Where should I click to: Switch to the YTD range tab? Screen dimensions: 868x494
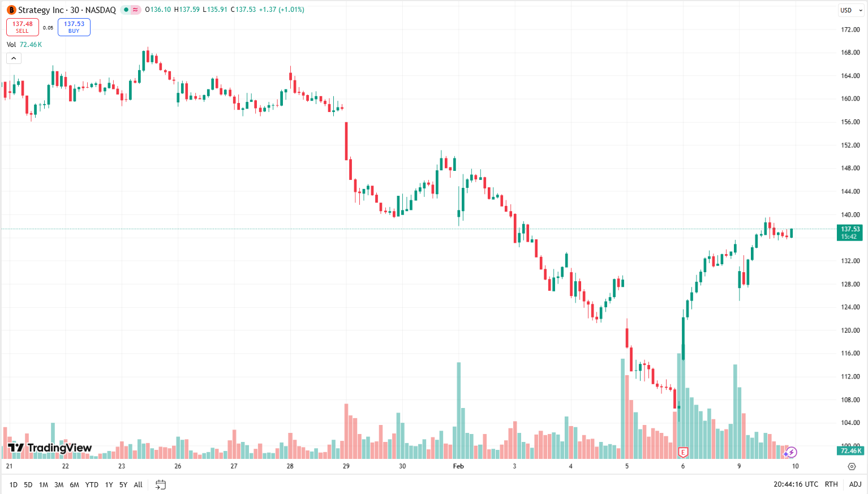[x=91, y=485]
